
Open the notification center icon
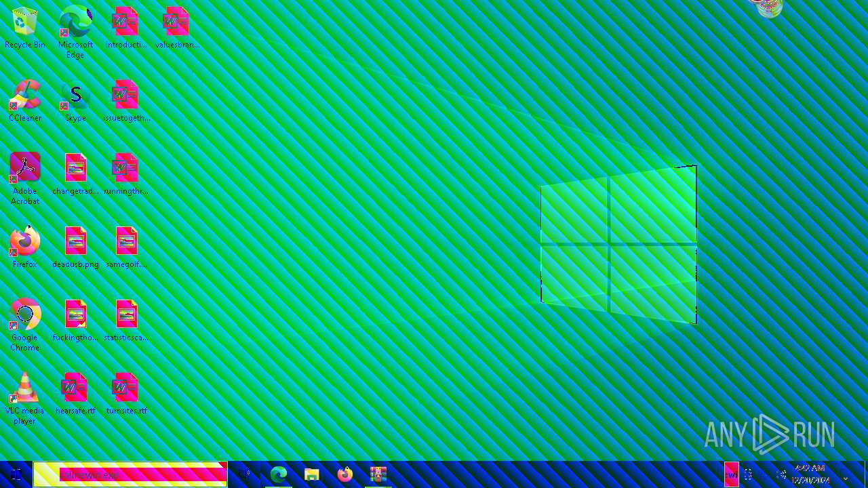846,478
